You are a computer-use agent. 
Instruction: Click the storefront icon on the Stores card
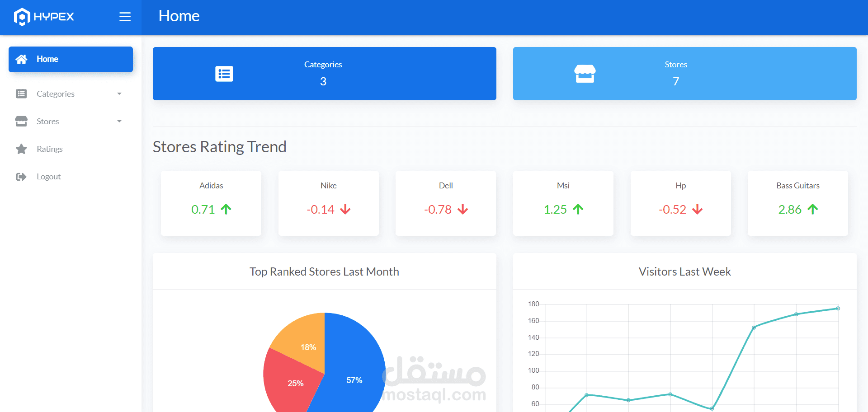pyautogui.click(x=585, y=74)
